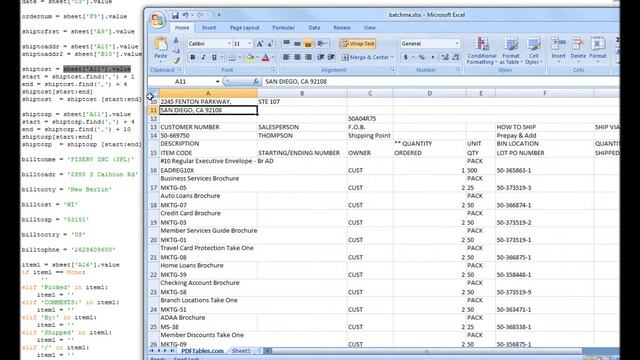
Task: Open the Data ribbon tab
Action: 314,28
